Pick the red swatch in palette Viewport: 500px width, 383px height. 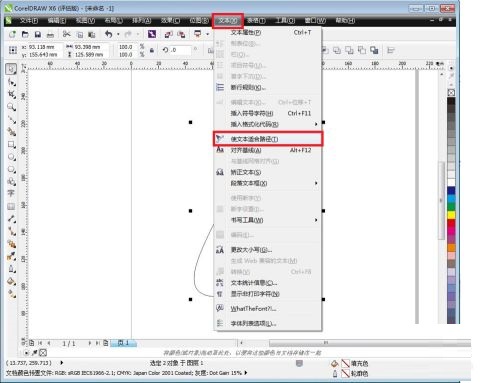point(451,223)
